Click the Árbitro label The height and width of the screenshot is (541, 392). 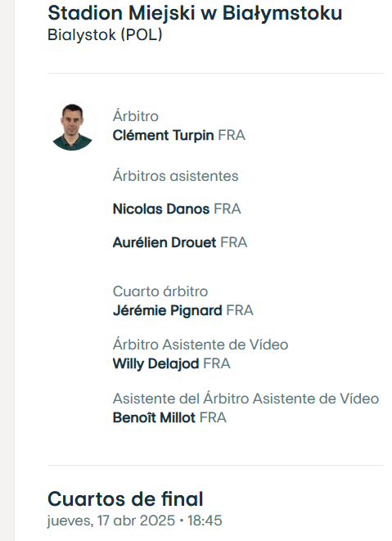(x=136, y=116)
